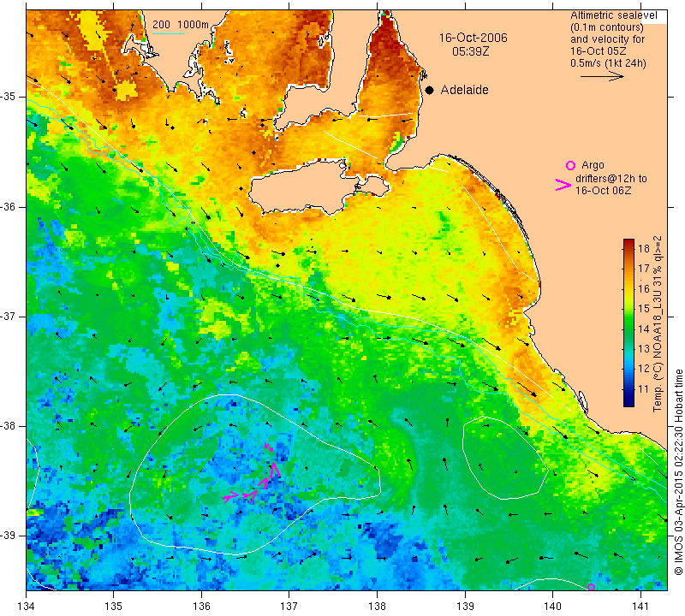
Task: Click the '(0.1m contours)' legend text
Action: [x=607, y=27]
